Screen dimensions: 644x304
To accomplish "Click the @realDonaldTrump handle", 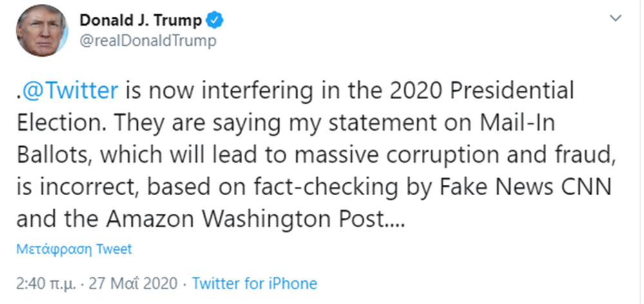I will pos(147,41).
